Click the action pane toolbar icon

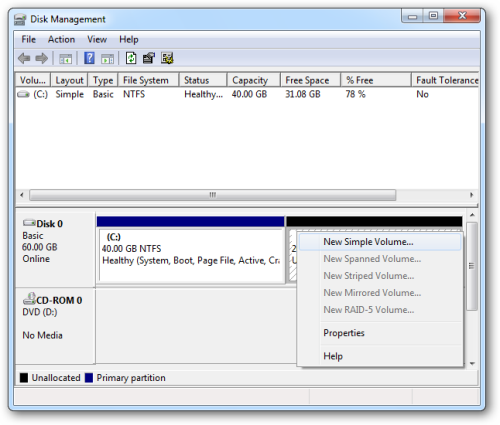click(x=107, y=59)
